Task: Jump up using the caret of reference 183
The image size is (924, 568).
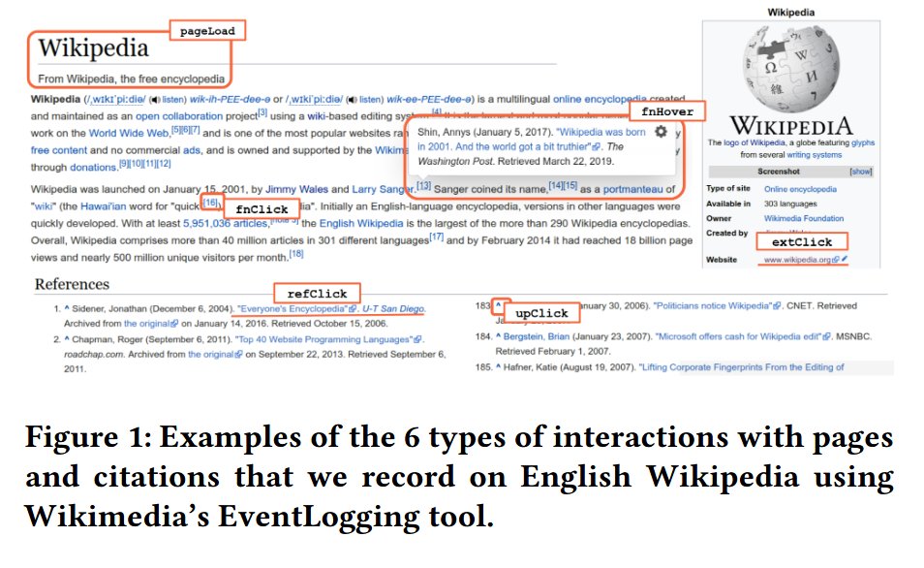Action: 498,305
